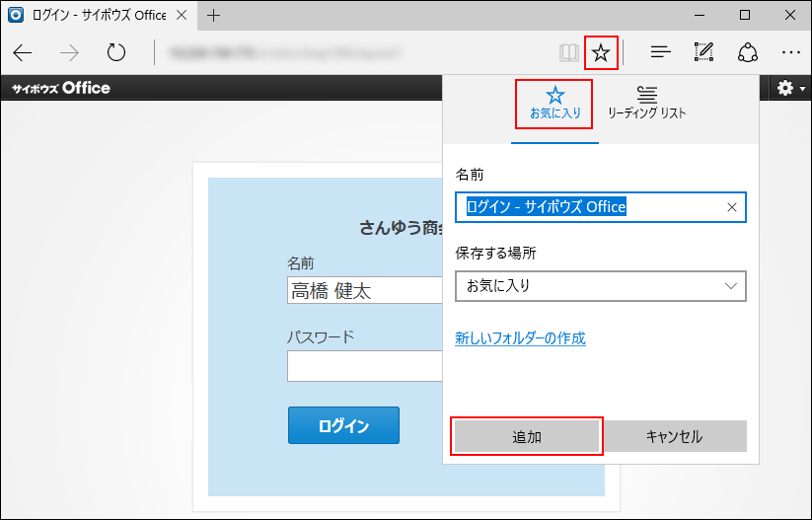Open the more actions ellipsis menu
Image resolution: width=812 pixels, height=520 pixels.
coord(790,53)
